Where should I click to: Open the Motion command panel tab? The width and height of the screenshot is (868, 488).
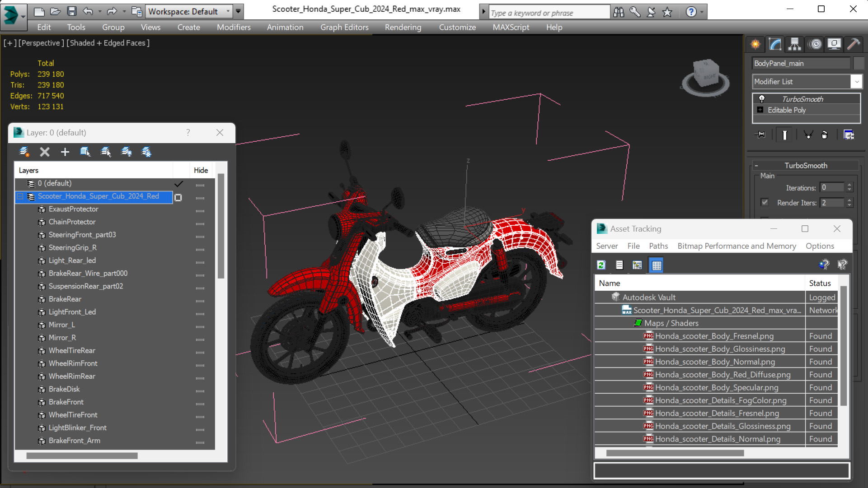(x=816, y=44)
